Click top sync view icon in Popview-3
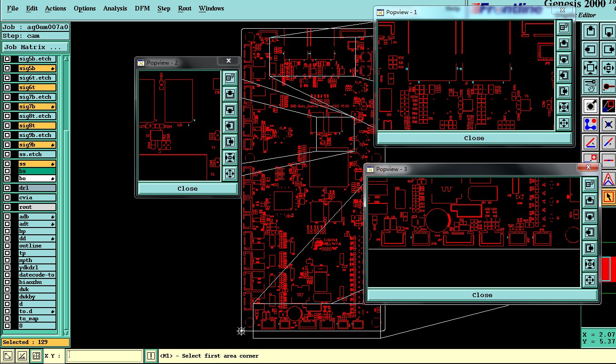This screenshot has width=616, height=364. click(590, 184)
